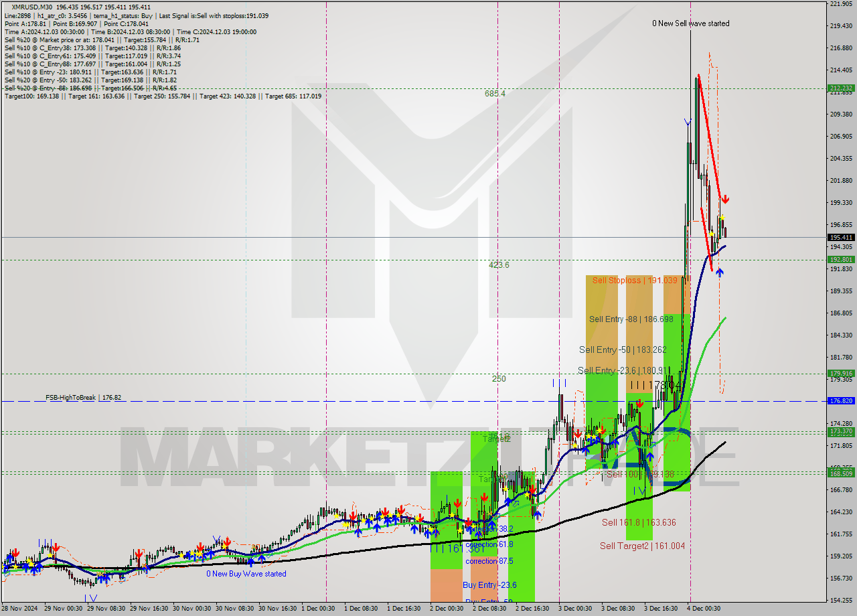Click the 'Sell Target2 | 161.004' label
The width and height of the screenshot is (857, 616).
[642, 546]
